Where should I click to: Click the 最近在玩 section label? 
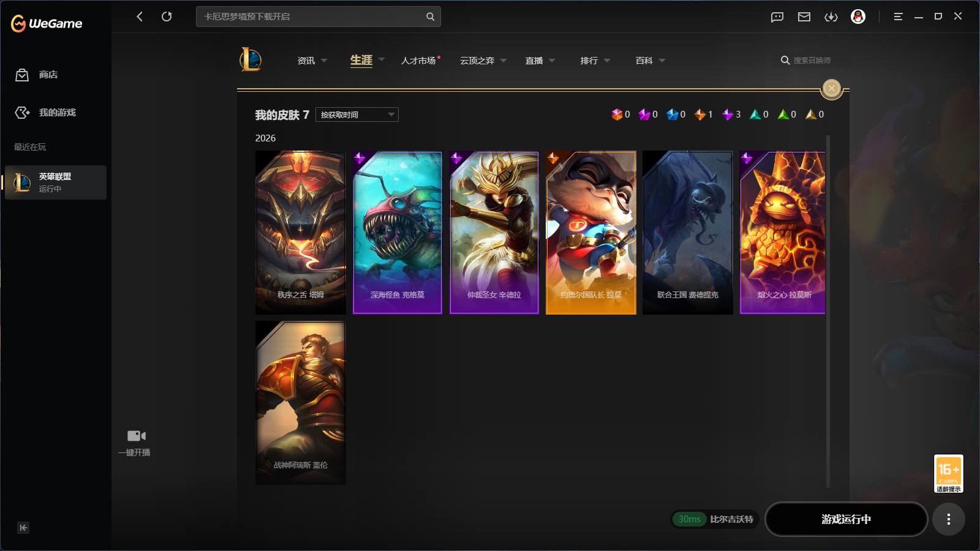30,147
